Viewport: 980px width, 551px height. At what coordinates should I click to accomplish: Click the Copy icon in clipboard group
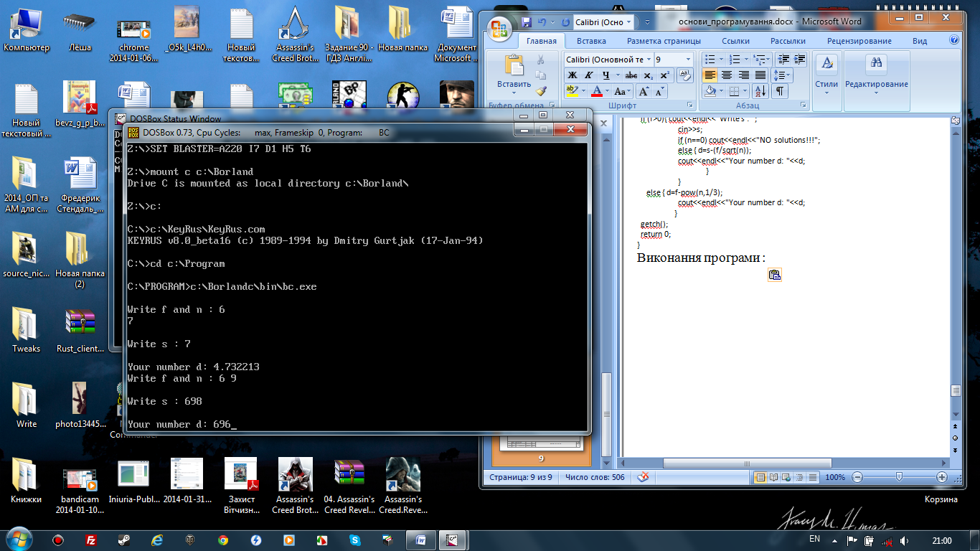pos(540,75)
